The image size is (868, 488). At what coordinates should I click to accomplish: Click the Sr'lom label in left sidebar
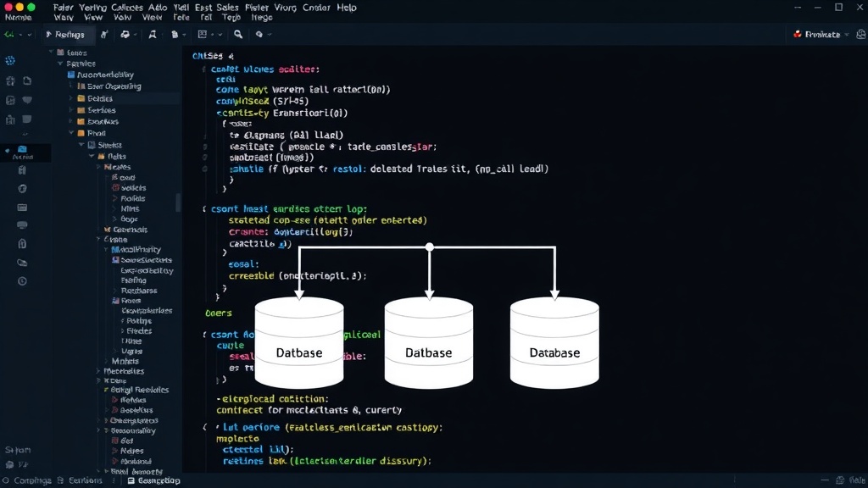tap(18, 450)
